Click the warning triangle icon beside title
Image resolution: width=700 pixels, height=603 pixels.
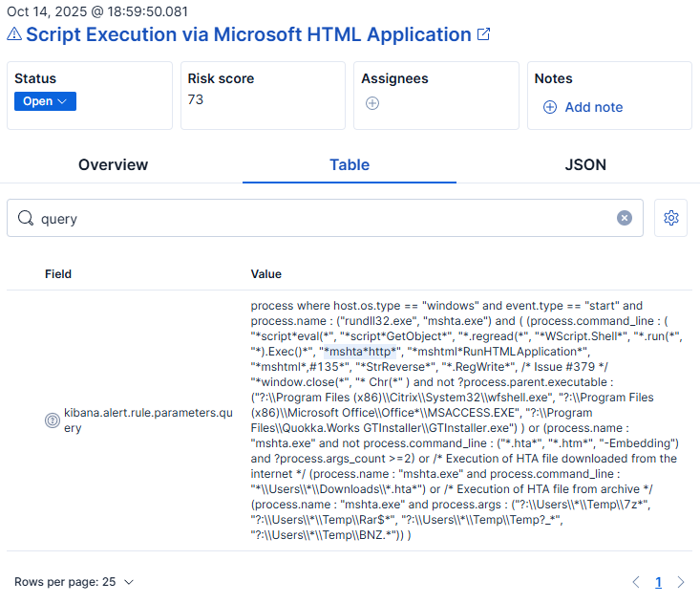[14, 35]
